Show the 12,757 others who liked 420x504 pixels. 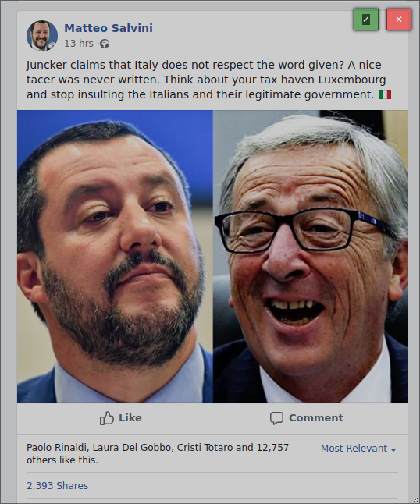click(158, 454)
